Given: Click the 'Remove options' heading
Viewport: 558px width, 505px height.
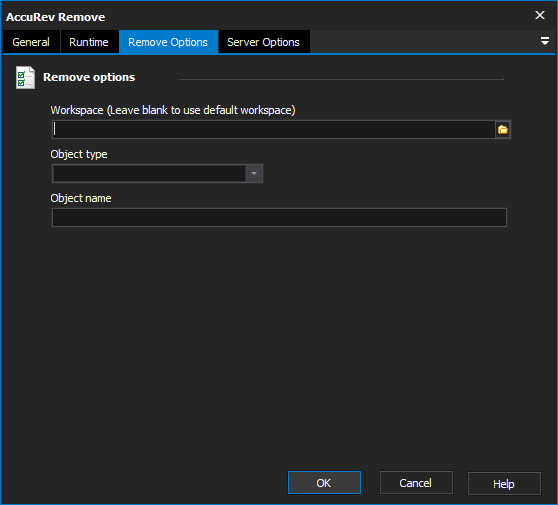Looking at the screenshot, I should 89,77.
